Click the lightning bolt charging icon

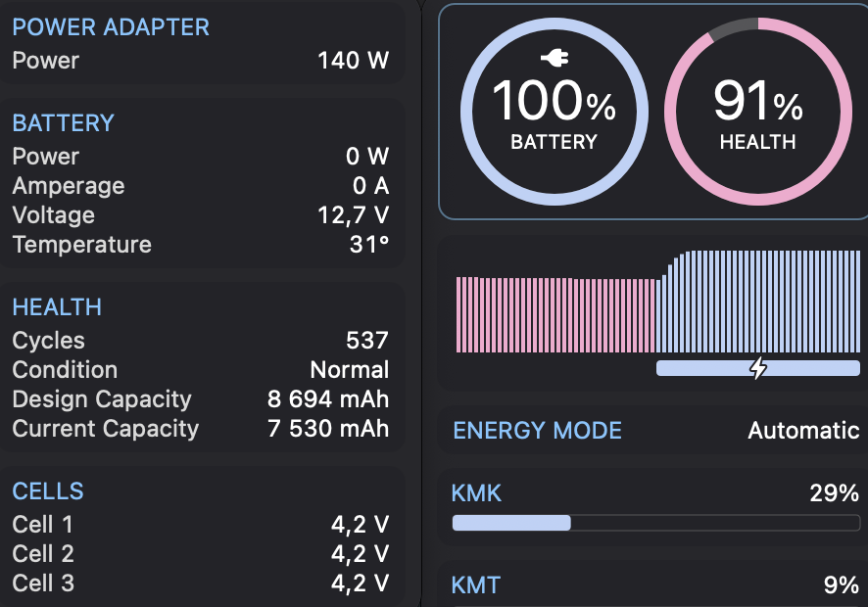pyautogui.click(x=758, y=368)
